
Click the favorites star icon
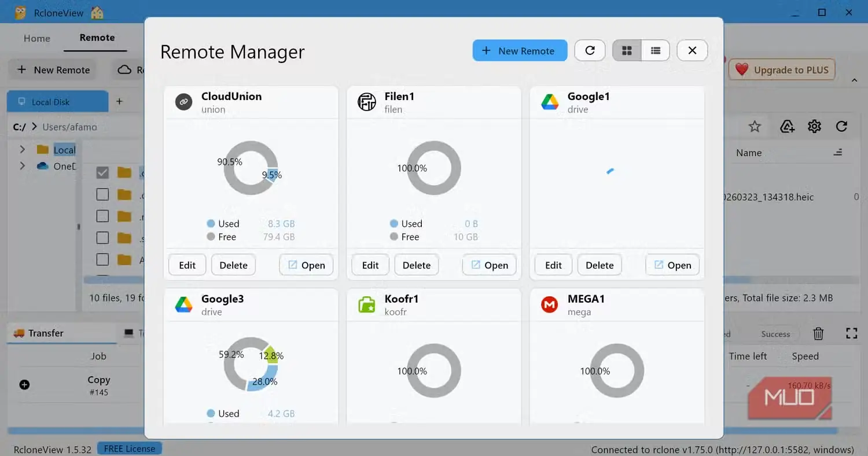[x=755, y=126]
